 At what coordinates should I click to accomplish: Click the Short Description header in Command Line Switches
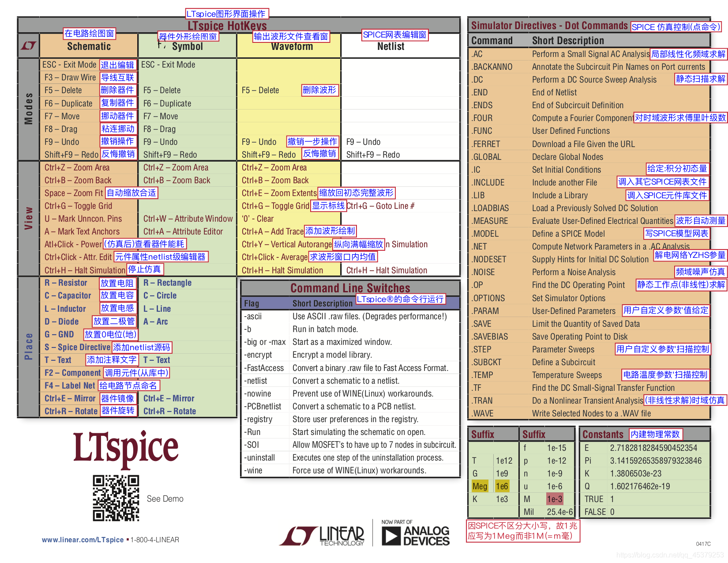(x=323, y=303)
